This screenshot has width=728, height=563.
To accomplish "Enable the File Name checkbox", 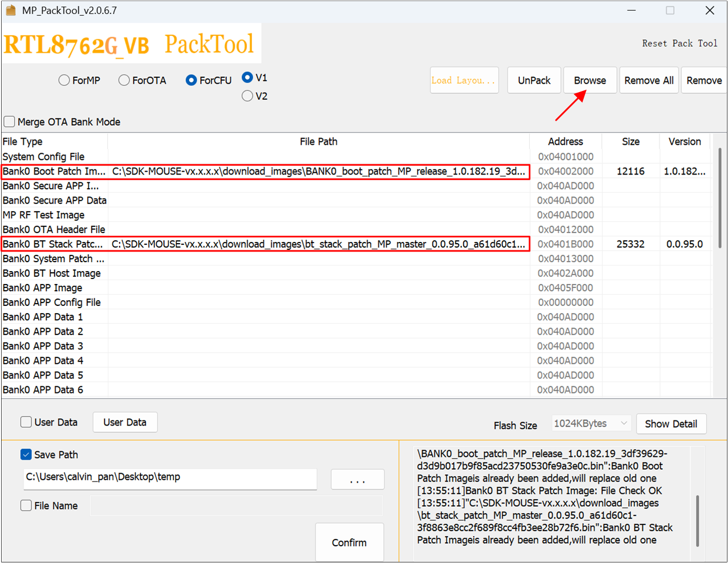I will 26,506.
